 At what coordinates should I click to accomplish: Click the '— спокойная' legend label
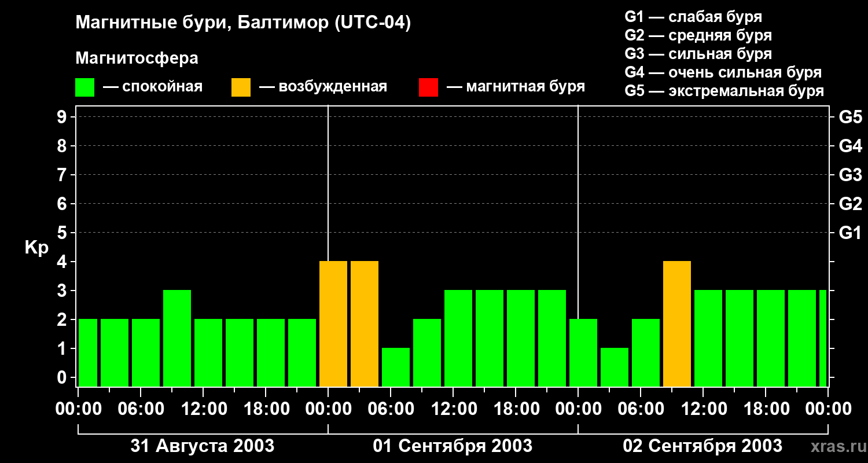coord(153,87)
